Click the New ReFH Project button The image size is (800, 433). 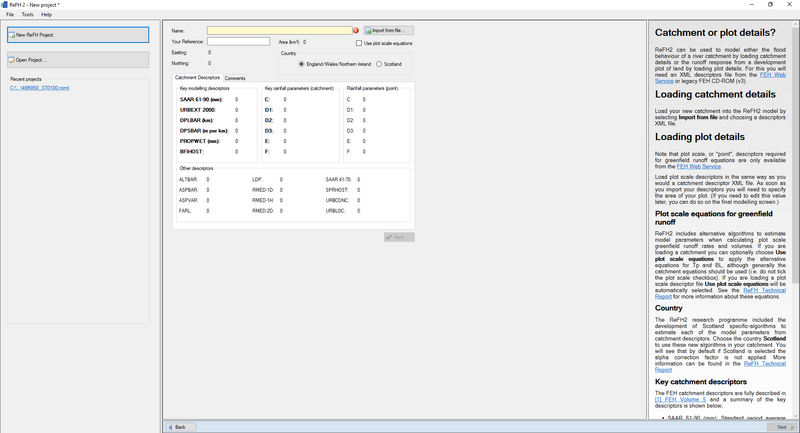pyautogui.click(x=77, y=35)
